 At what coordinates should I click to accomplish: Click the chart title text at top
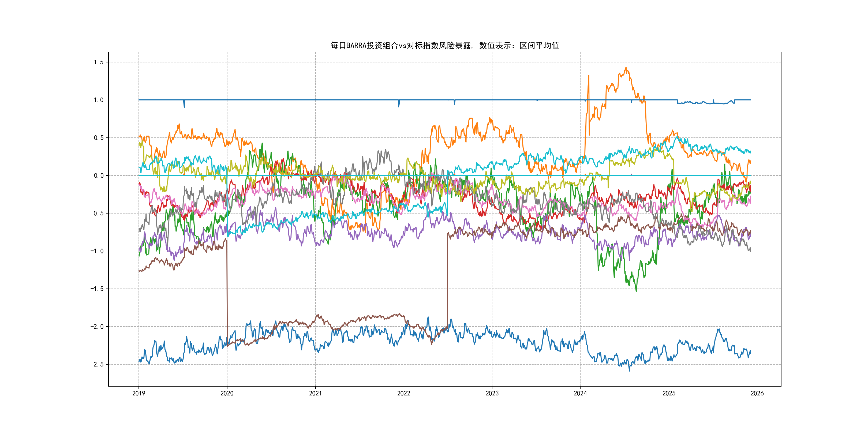coord(444,46)
